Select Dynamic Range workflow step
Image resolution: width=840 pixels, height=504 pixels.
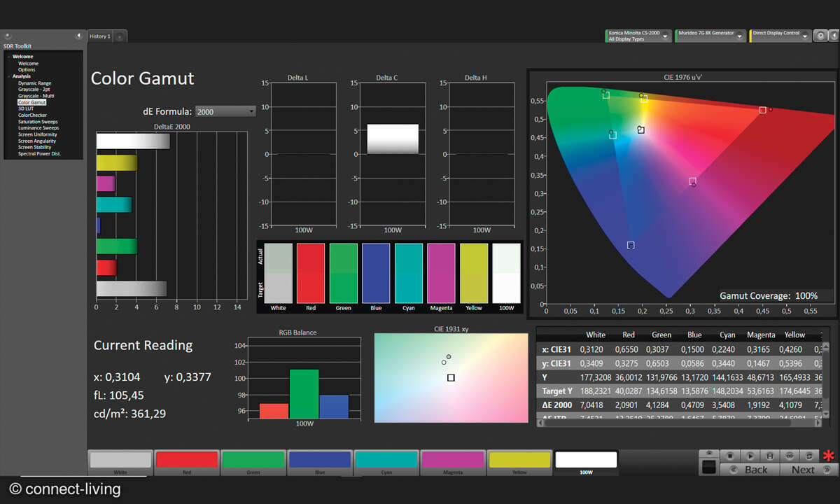(34, 83)
